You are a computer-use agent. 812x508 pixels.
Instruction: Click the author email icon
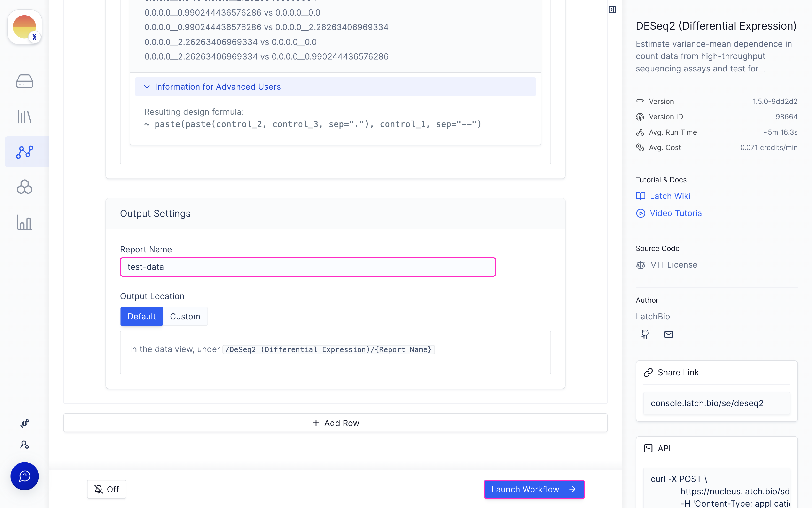pos(669,334)
